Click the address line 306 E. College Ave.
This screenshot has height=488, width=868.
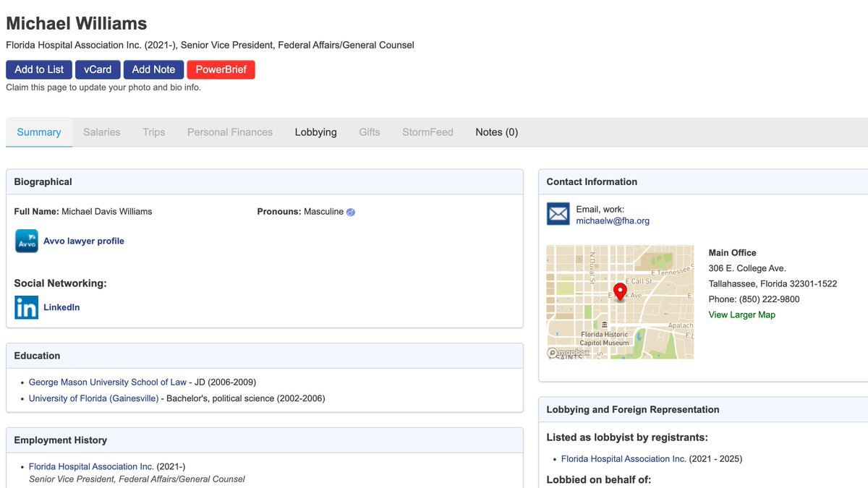747,268
